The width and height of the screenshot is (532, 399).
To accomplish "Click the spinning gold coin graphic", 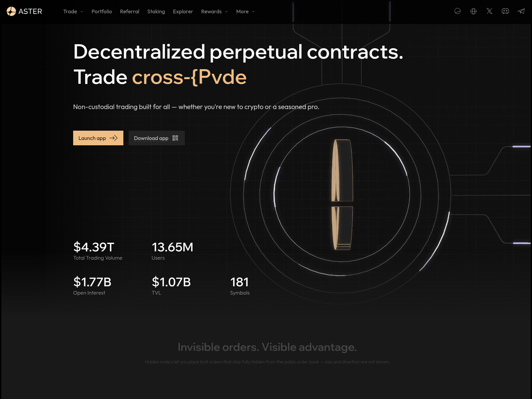I will 342,195.
